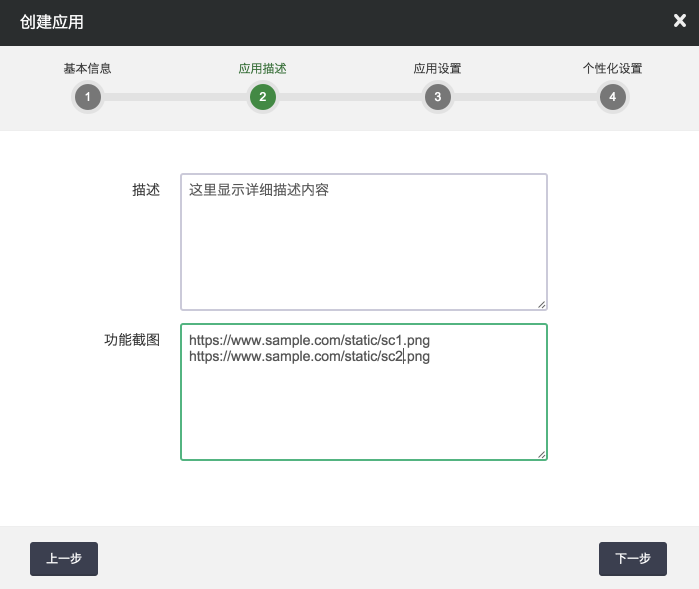The height and width of the screenshot is (589, 699).
Task: Click the step 1 circle in the wizard
Action: click(87, 97)
